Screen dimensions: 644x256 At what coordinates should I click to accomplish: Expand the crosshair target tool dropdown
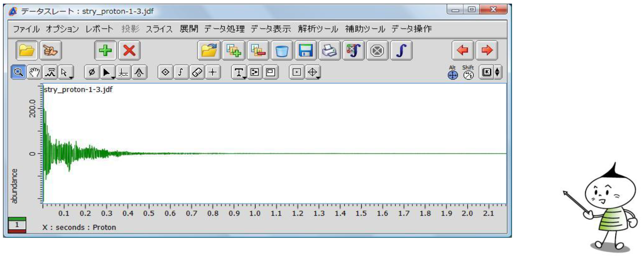click(x=318, y=77)
